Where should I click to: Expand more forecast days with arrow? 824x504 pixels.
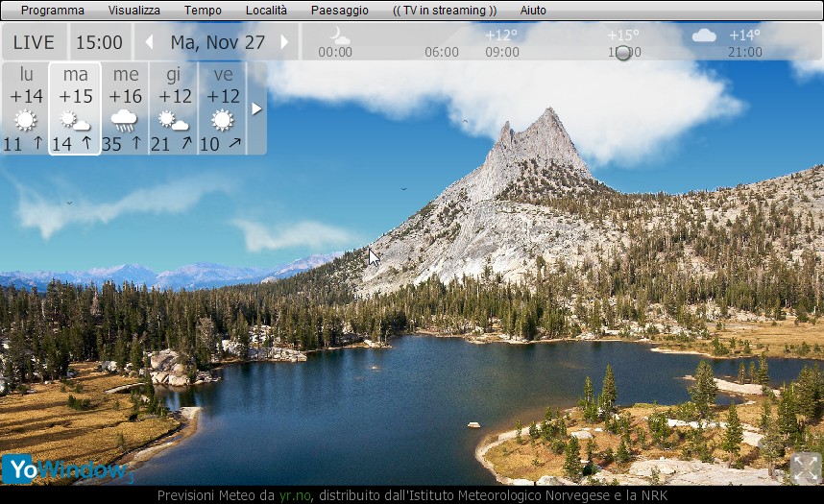click(x=256, y=108)
